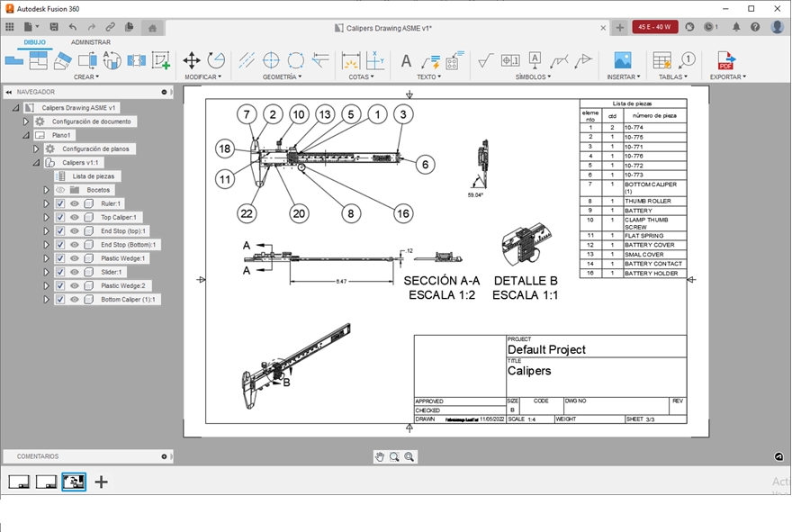792x532 pixels.
Task: Toggle the End Stop (top):1 checkbox
Action: pos(60,230)
